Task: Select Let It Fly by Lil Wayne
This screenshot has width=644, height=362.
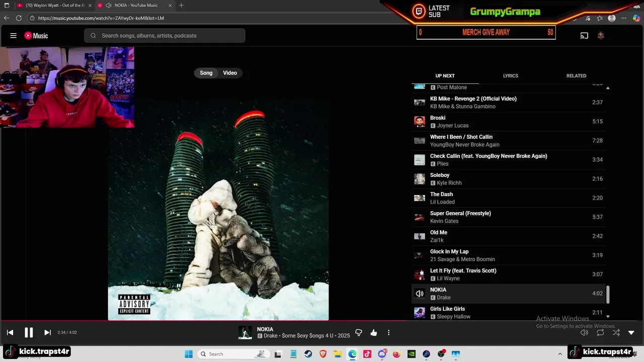Action: pos(508,275)
